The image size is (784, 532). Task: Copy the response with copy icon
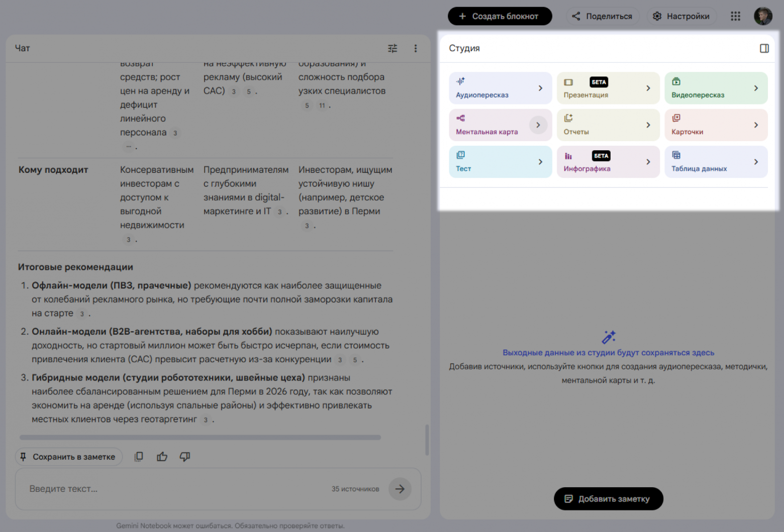tap(139, 457)
